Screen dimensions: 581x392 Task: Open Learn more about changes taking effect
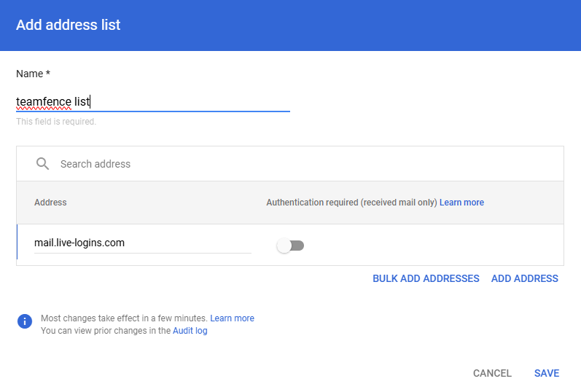(232, 318)
